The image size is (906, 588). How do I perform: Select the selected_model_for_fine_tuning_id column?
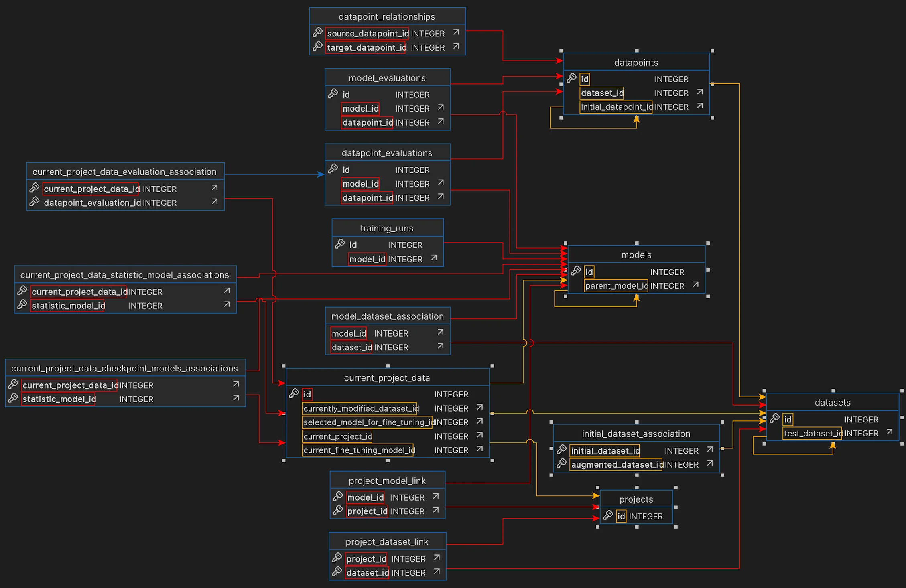(368, 422)
